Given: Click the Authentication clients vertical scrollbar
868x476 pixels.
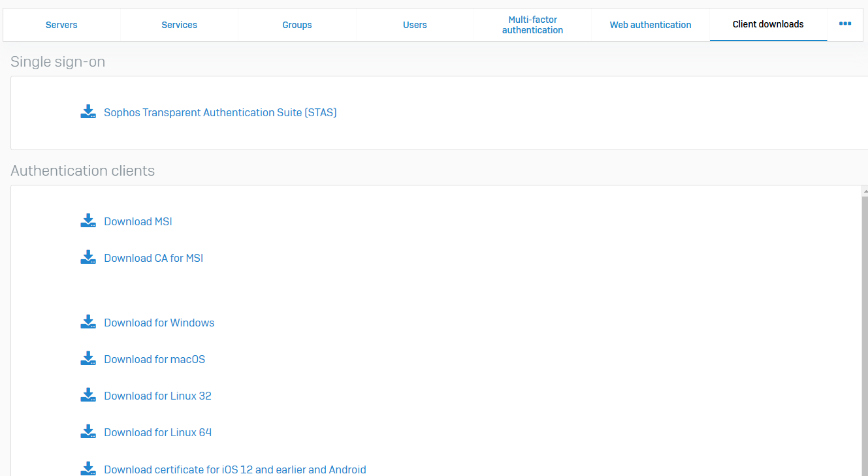Looking at the screenshot, I should [x=865, y=326].
